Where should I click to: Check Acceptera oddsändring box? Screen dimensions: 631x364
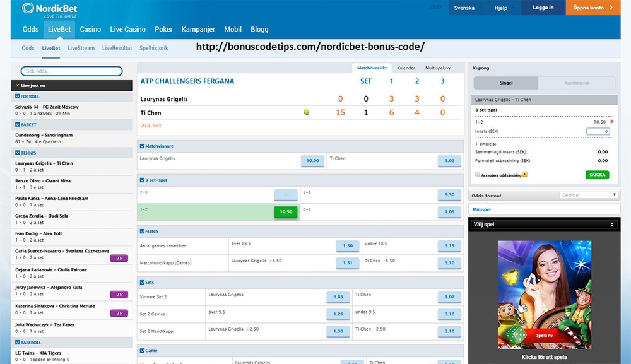click(x=478, y=174)
